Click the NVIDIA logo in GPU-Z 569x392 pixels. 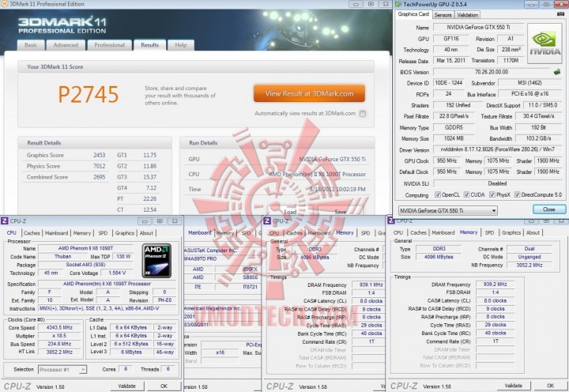coord(545,43)
